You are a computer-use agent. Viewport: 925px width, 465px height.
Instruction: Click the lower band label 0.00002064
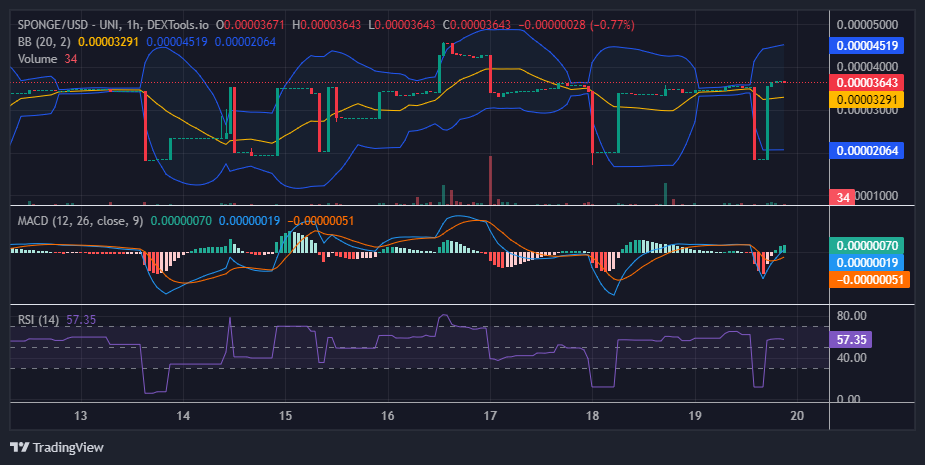[867, 150]
